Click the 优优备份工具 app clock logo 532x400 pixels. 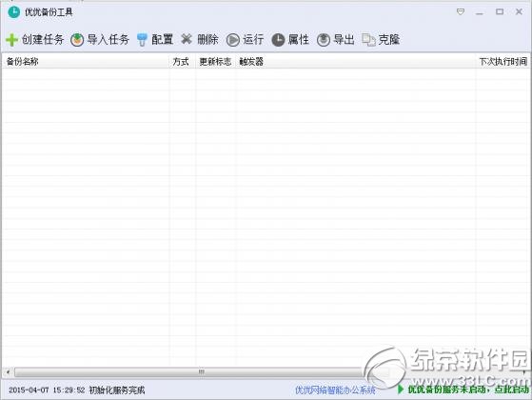point(14,12)
